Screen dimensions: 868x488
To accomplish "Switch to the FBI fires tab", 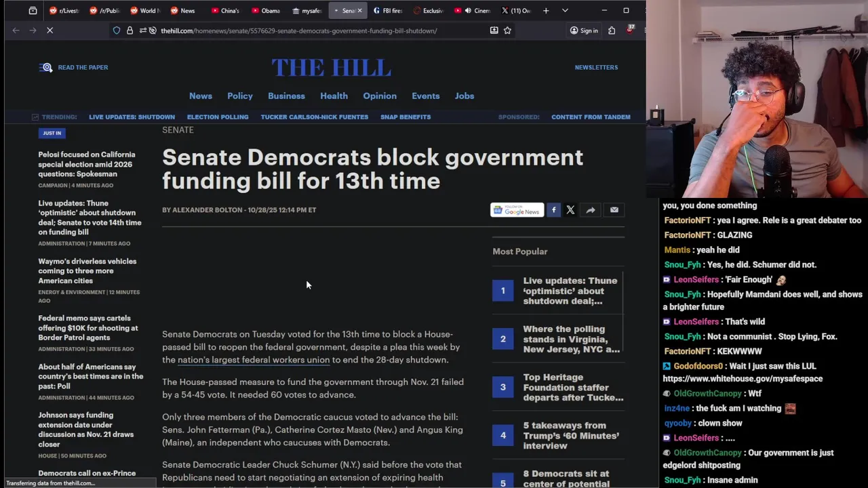I will coord(387,11).
